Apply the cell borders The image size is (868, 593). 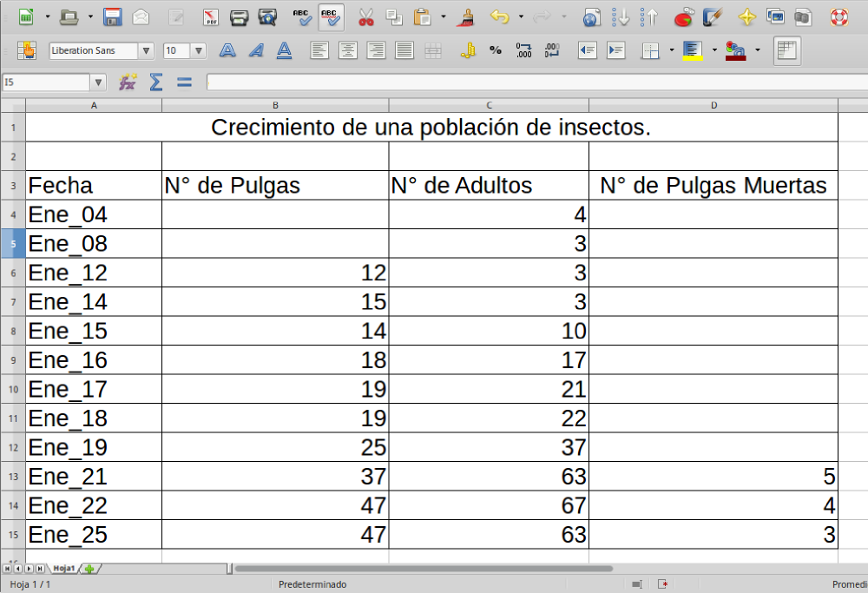coord(650,50)
